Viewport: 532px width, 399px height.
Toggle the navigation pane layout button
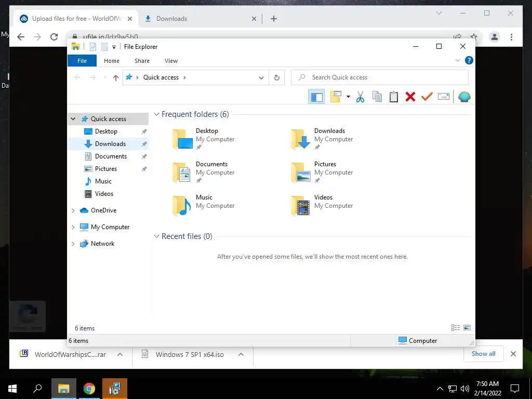pos(316,97)
